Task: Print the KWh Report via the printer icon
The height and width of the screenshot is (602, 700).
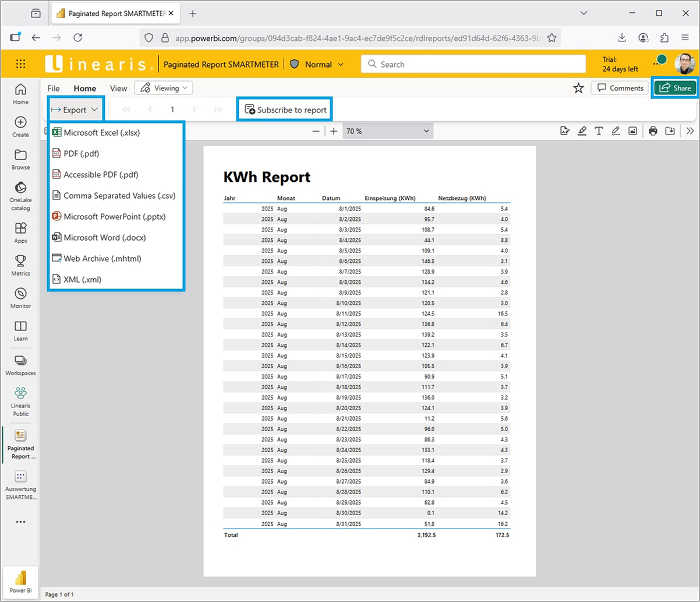Action: 652,131
